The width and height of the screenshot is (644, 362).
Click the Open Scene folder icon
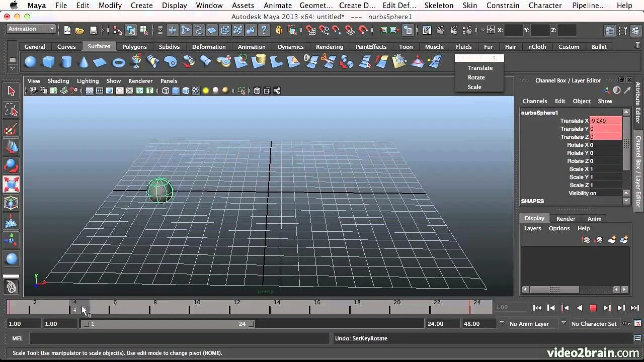click(x=79, y=30)
